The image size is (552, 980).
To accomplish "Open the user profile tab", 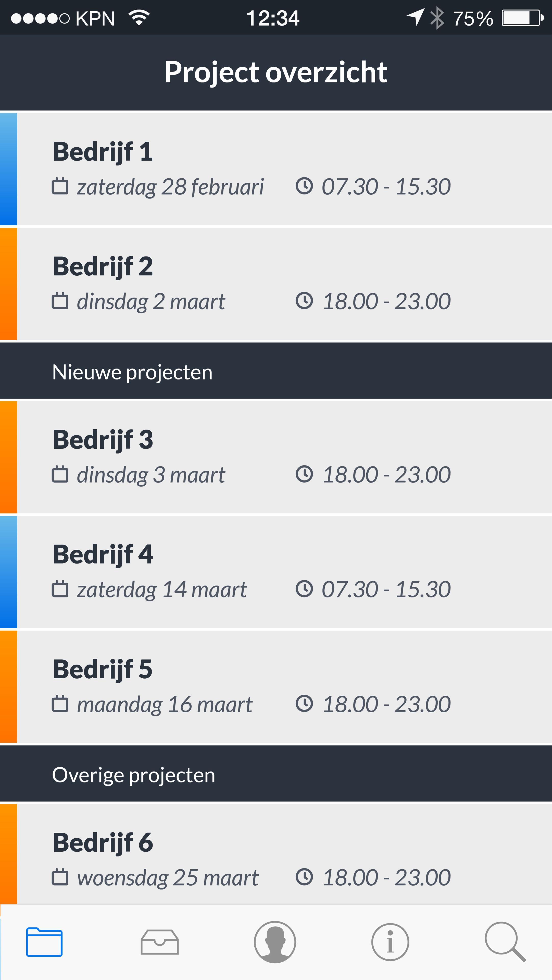I will click(x=275, y=942).
